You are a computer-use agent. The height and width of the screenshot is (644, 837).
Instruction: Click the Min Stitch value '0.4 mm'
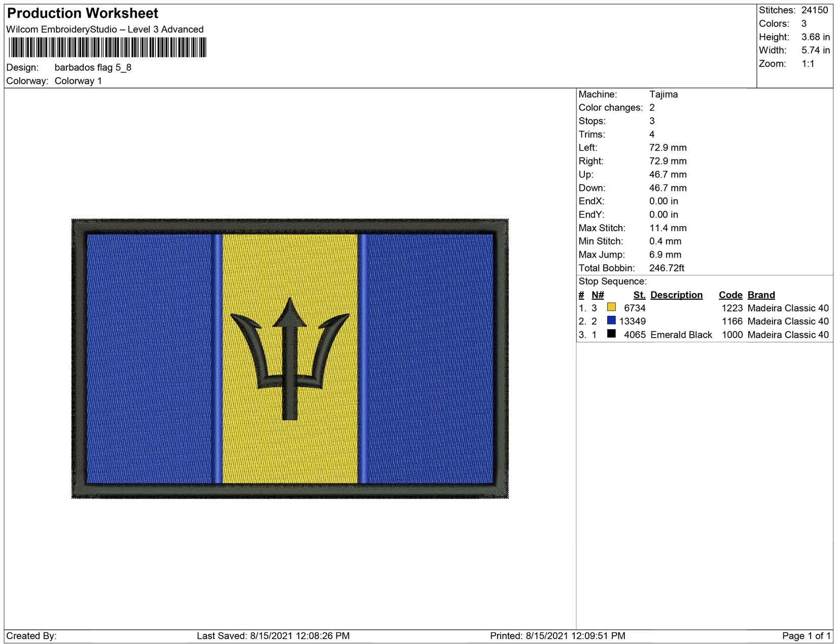coord(666,241)
